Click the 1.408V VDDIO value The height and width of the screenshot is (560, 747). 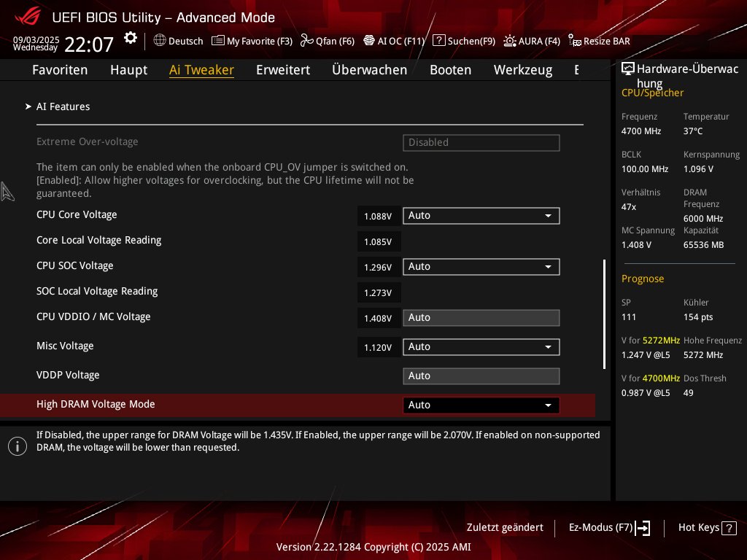[x=379, y=319]
